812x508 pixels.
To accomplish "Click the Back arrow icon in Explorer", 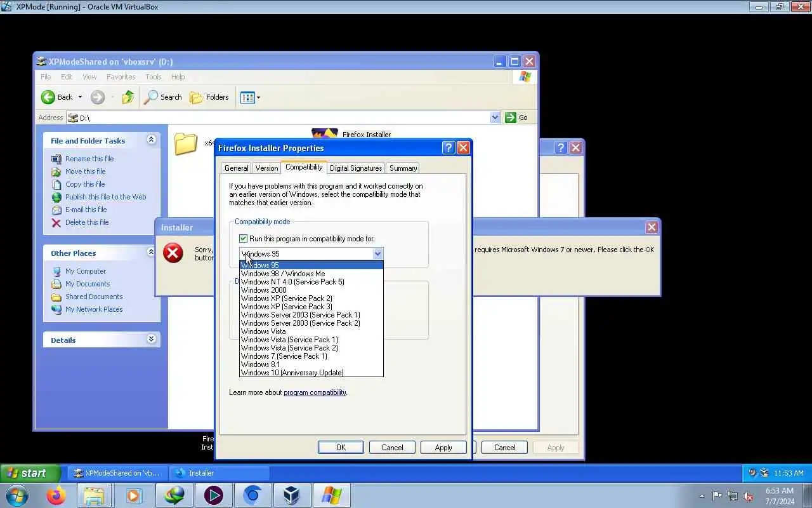I will [x=48, y=97].
